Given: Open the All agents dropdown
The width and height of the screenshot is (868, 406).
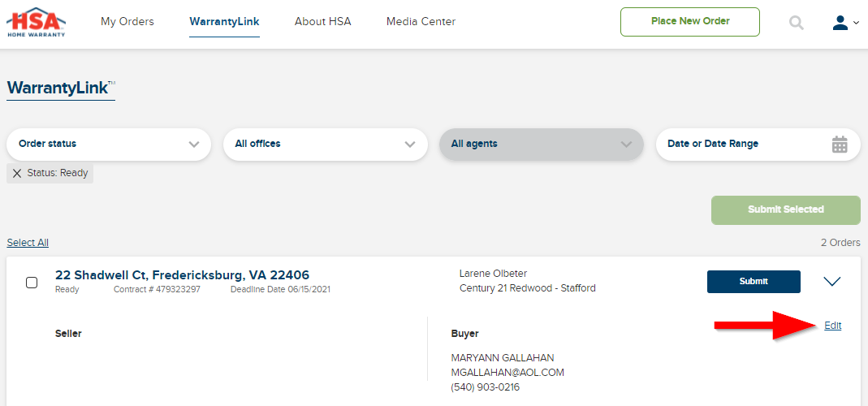Looking at the screenshot, I should pyautogui.click(x=542, y=144).
